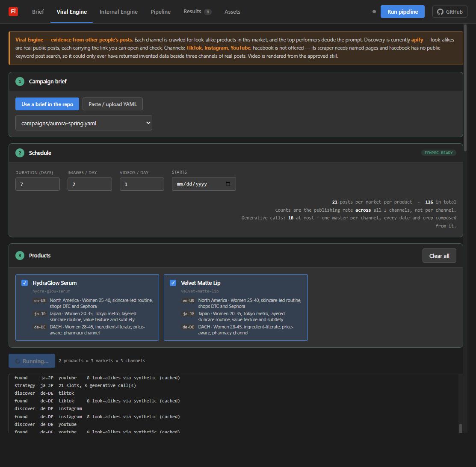The image size is (476, 467).
Task: Click the hydra-glow-serum slug text
Action: (51, 291)
